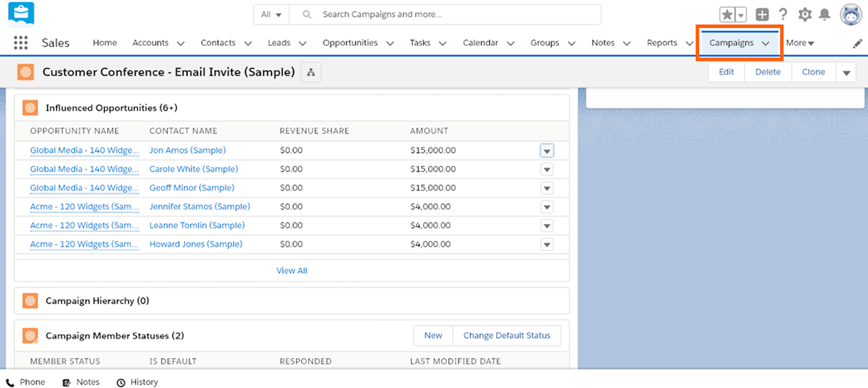The height and width of the screenshot is (388, 868).
Task: Edit navigation with the pencil icon
Action: pos(857,43)
